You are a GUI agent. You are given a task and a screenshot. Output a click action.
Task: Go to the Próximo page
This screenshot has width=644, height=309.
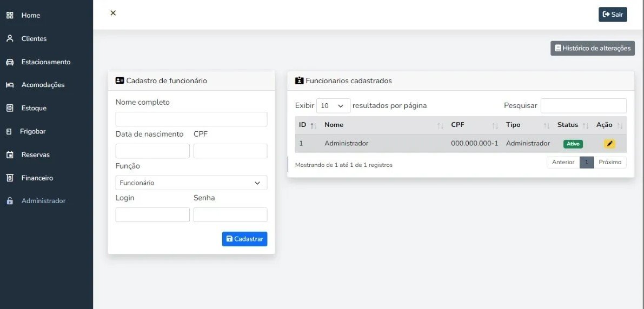click(x=610, y=162)
